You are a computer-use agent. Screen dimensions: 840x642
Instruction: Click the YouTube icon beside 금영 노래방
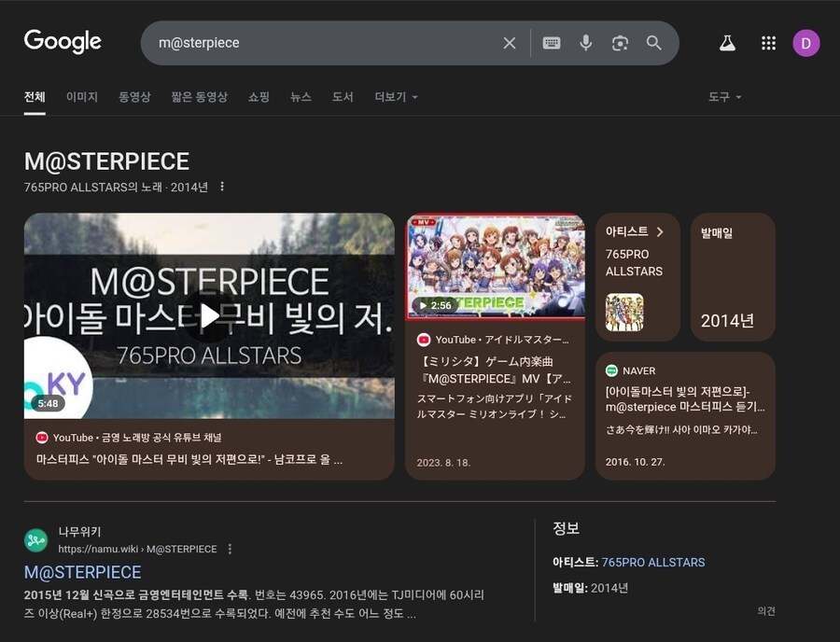click(42, 438)
